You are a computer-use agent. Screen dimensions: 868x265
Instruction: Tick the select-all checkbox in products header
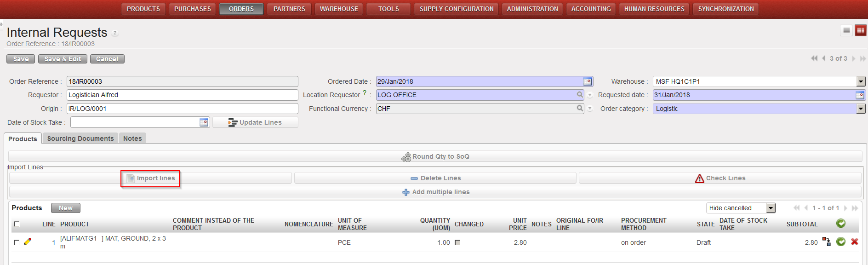pos(17,224)
